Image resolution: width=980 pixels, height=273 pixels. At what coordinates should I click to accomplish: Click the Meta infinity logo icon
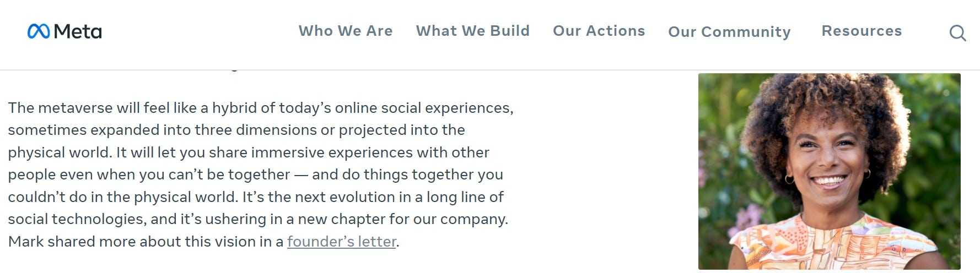point(39,31)
